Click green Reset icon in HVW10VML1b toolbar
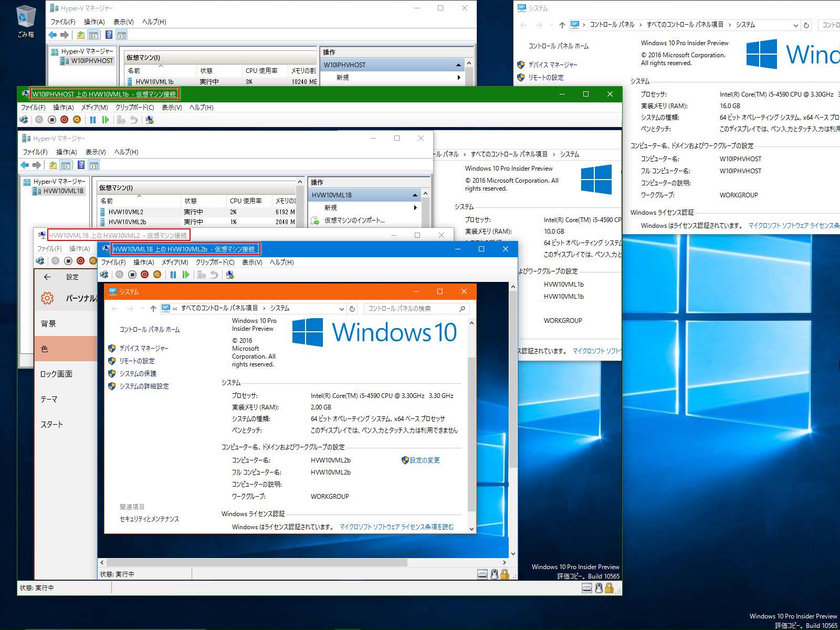This screenshot has width=840, height=630. click(x=106, y=120)
